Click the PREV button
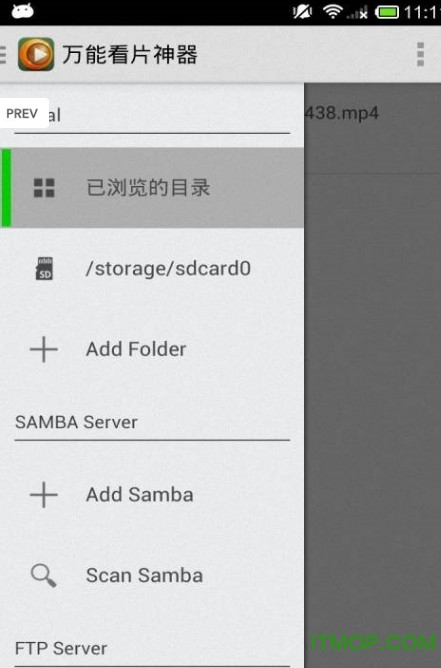The height and width of the screenshot is (668, 441). [23, 113]
